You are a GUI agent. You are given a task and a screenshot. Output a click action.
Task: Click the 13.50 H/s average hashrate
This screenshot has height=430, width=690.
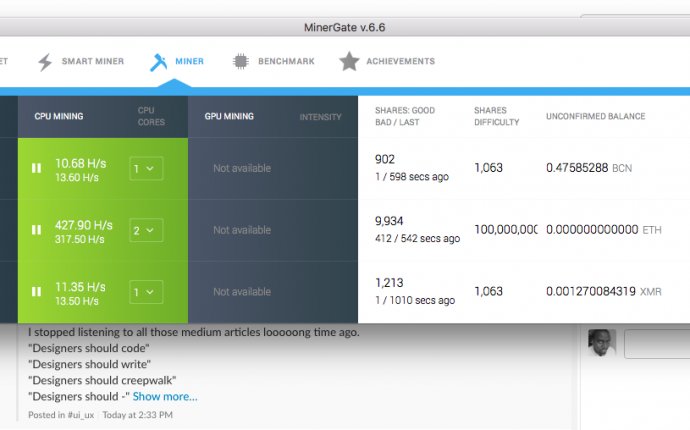(77, 301)
